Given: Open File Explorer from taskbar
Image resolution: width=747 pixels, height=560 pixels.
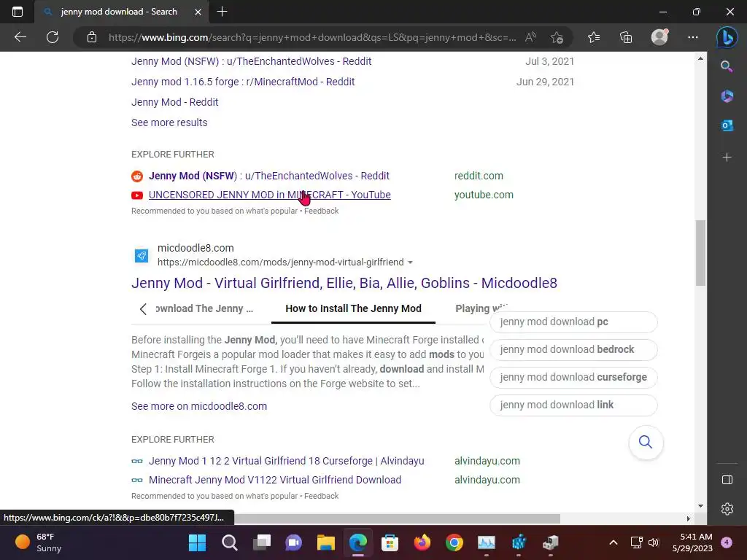Looking at the screenshot, I should coord(326,542).
